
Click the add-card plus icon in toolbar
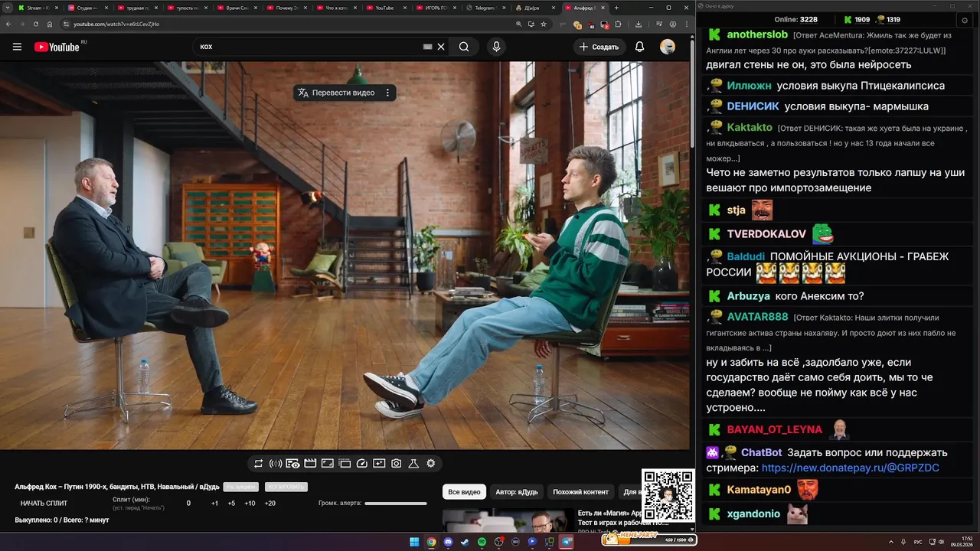pos(379,464)
